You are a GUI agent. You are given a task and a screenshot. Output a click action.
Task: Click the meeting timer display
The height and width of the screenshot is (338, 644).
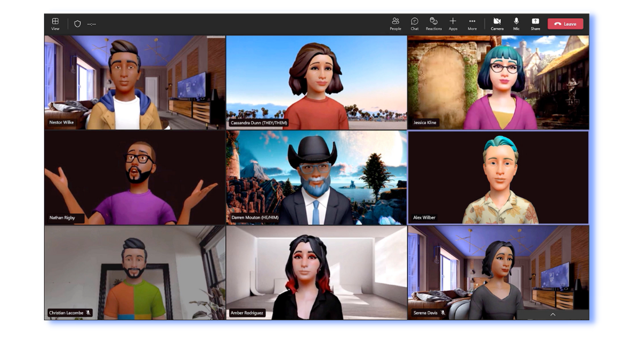92,23
